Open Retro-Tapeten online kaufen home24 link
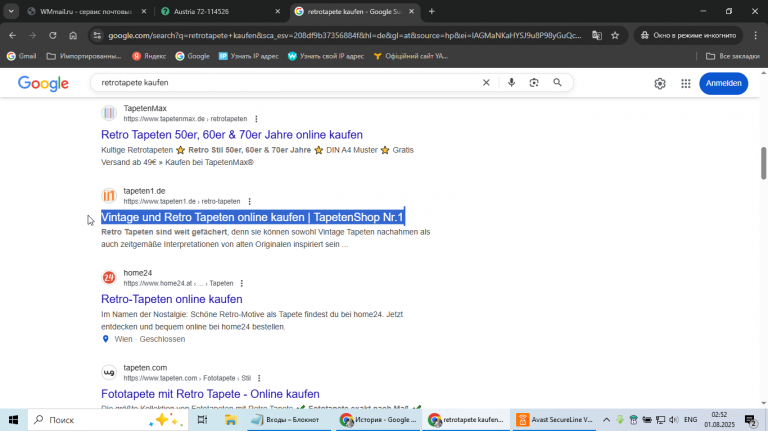This screenshot has width=768, height=431. (171, 299)
